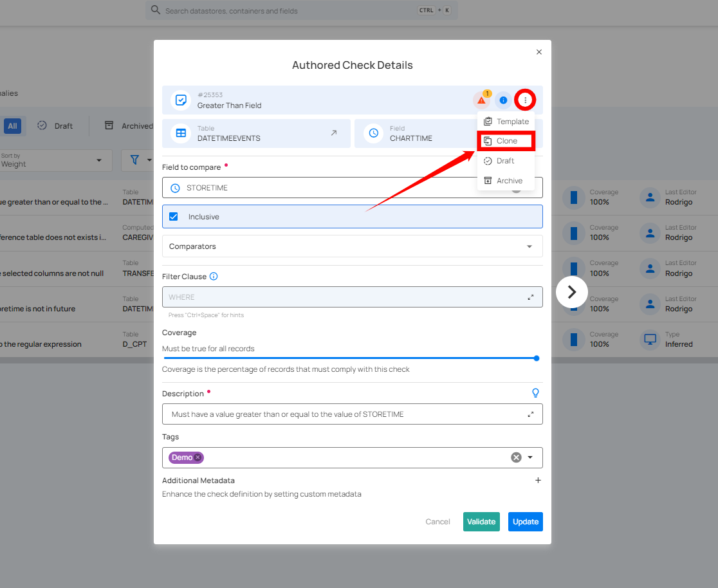Image resolution: width=718 pixels, height=588 pixels.
Task: Select Template from the options menu
Action: (x=506, y=122)
